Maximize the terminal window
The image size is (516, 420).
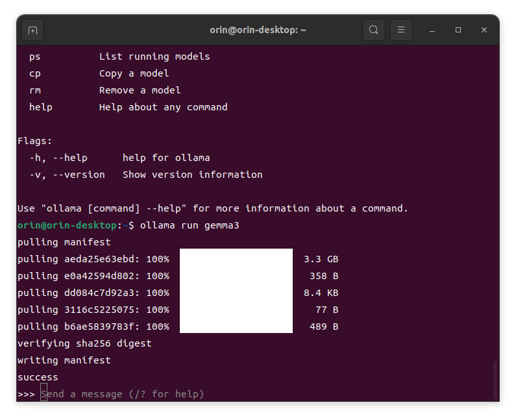pyautogui.click(x=458, y=30)
